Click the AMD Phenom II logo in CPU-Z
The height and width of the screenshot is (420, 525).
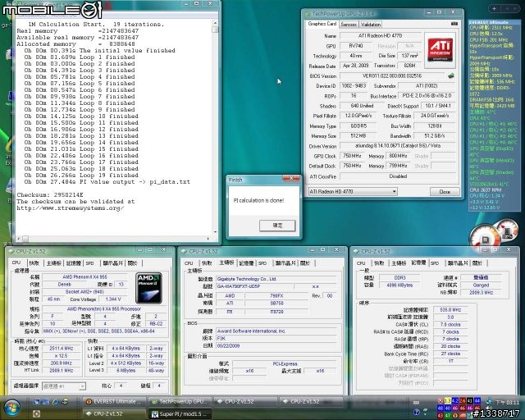coord(148,288)
